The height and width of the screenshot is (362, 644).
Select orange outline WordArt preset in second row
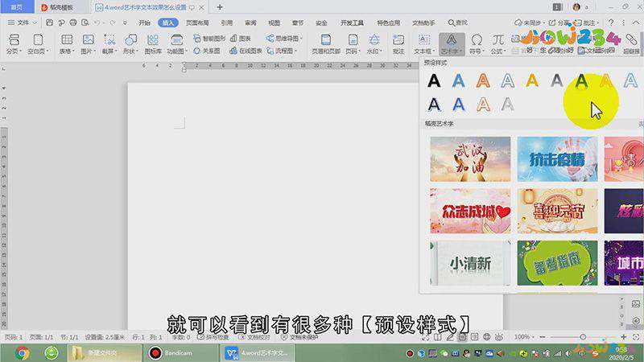(483, 105)
